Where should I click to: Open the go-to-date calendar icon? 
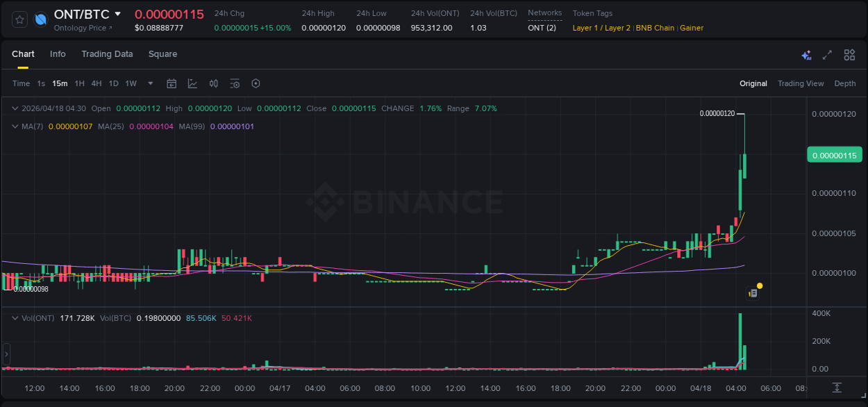click(x=172, y=83)
